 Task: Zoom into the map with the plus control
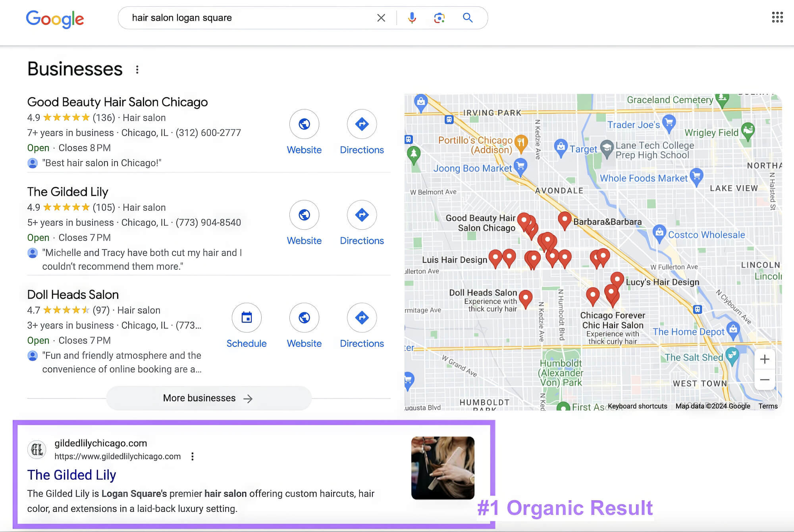tap(765, 359)
